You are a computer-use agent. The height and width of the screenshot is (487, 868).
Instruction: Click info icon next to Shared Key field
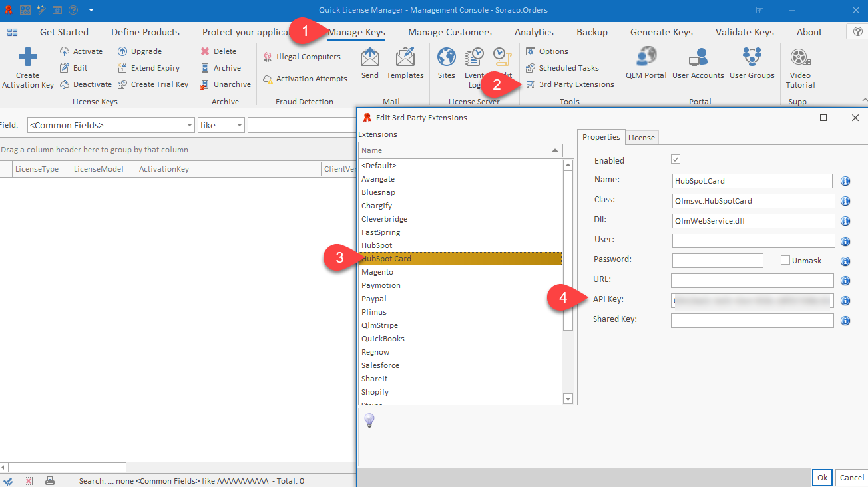pos(845,321)
